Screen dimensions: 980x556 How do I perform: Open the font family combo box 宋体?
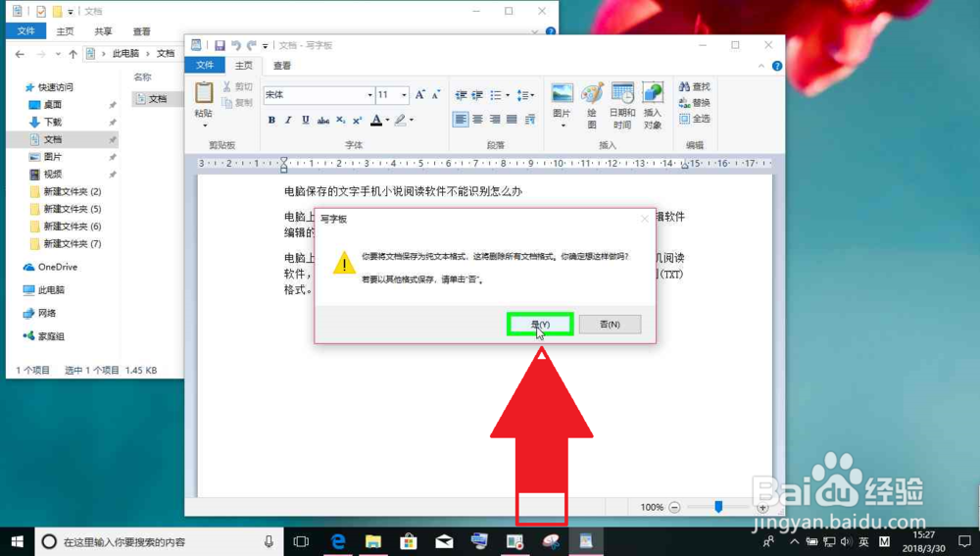tap(318, 95)
